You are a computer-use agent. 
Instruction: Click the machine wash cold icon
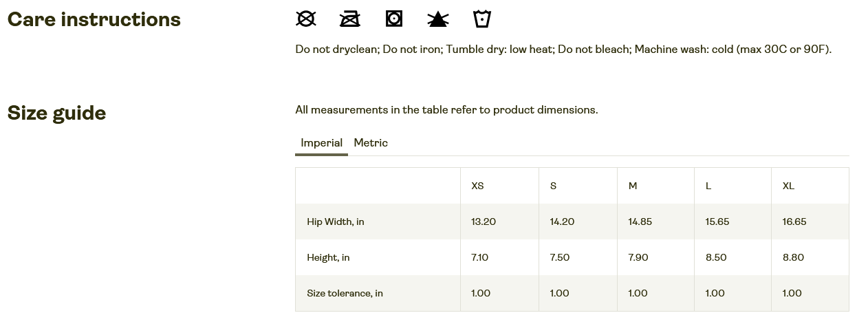(482, 19)
